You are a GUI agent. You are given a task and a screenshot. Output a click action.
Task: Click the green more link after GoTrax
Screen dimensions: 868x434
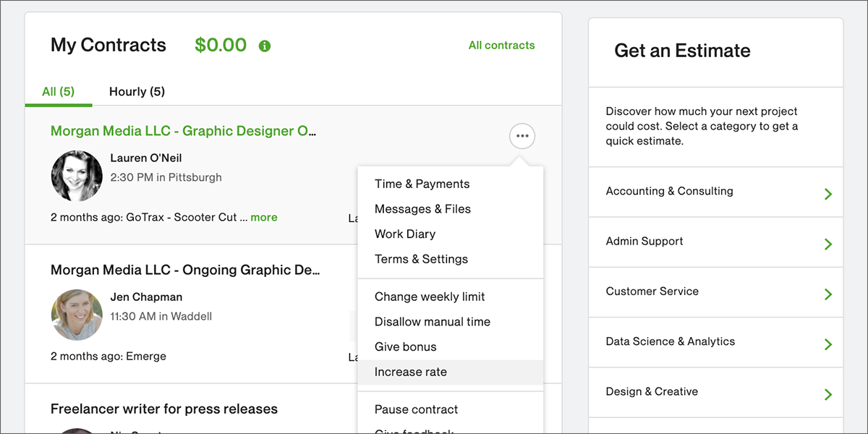264,217
